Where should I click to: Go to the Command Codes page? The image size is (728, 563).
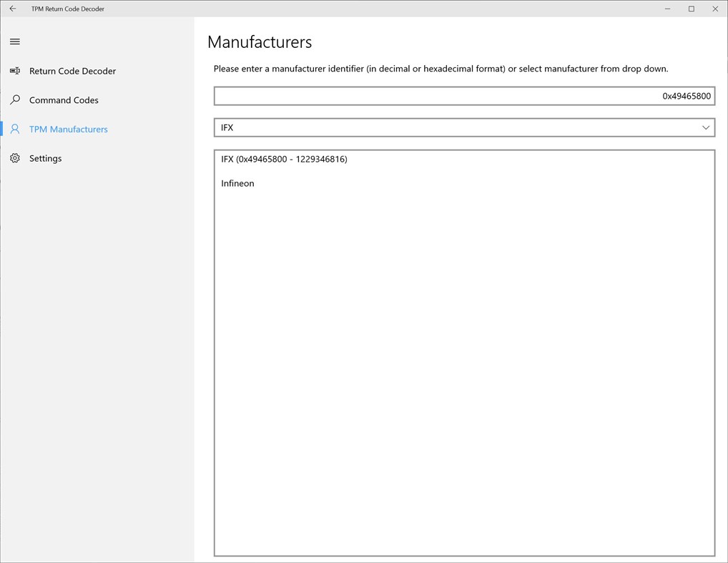(x=64, y=100)
